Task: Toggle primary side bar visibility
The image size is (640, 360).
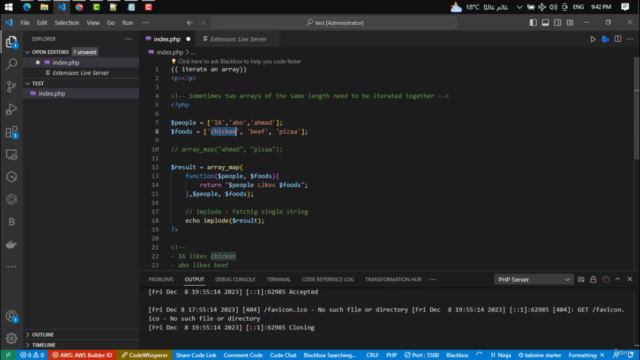Action: 533,23
